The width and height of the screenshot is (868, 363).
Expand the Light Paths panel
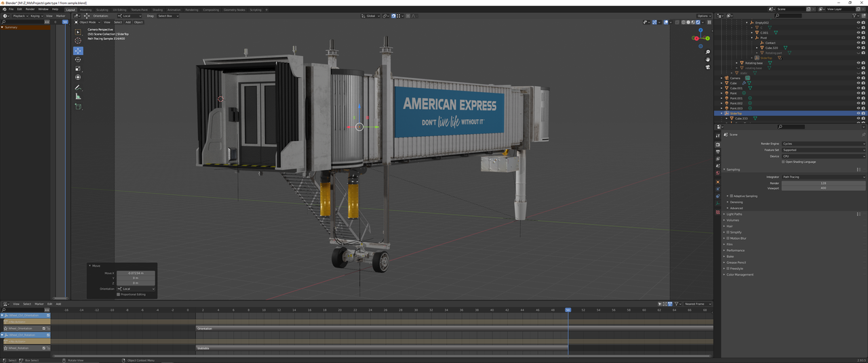734,214
